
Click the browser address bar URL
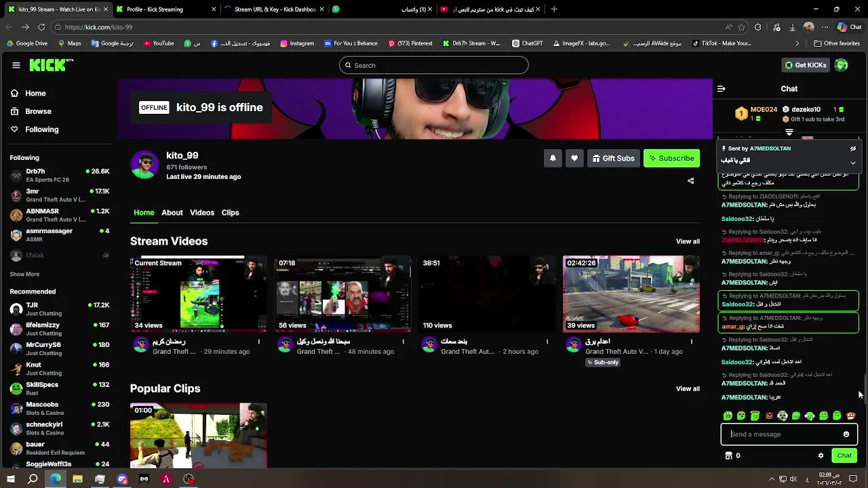(x=98, y=27)
